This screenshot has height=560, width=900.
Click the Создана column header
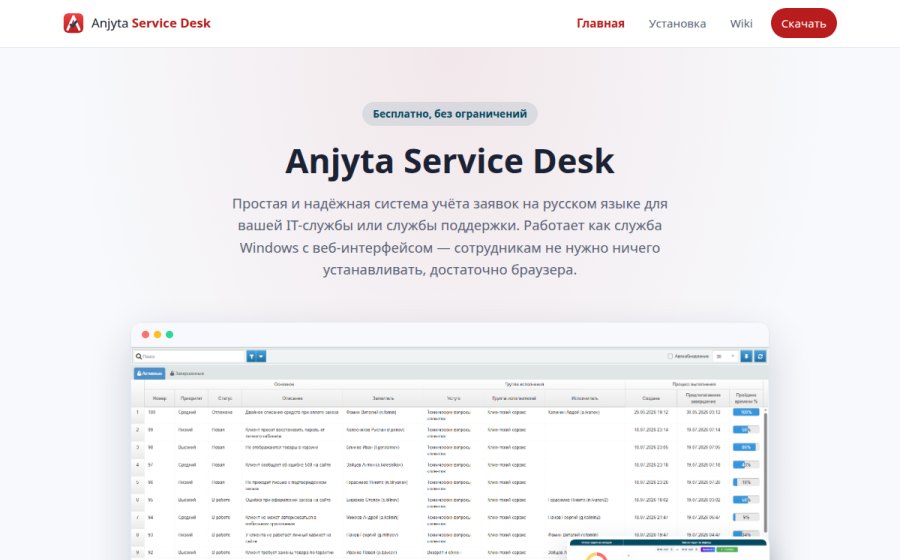[651, 398]
